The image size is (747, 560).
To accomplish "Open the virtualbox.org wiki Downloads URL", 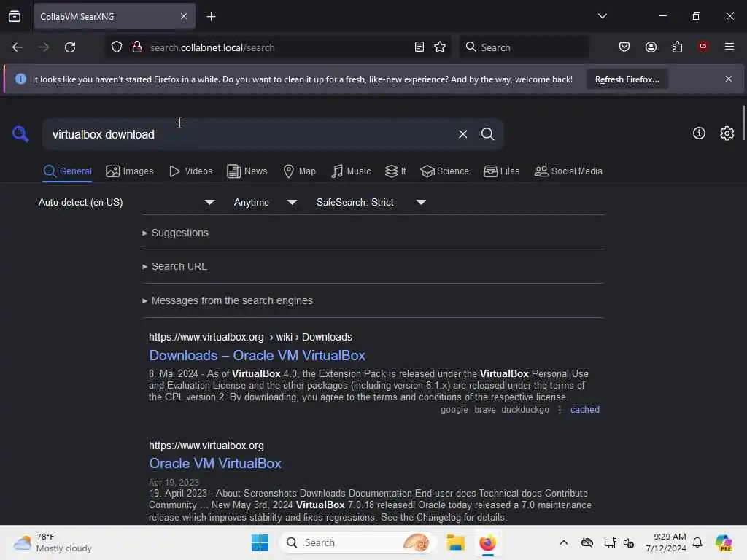I will 251,337.
